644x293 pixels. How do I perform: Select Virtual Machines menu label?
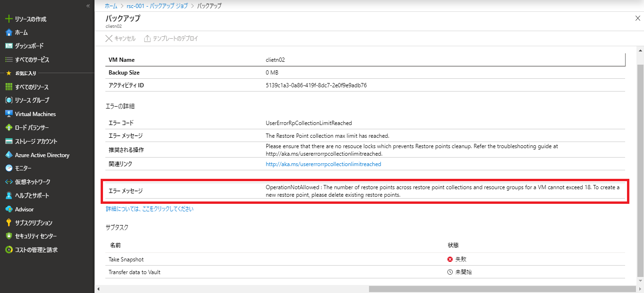35,114
